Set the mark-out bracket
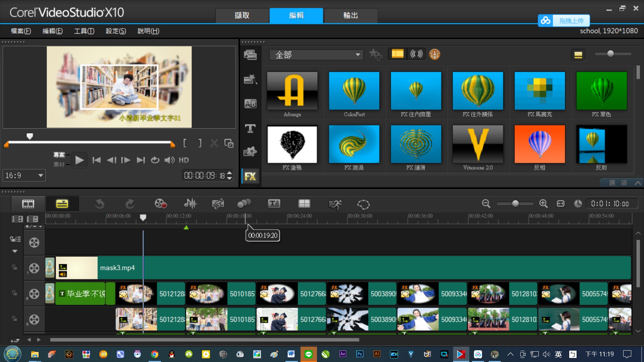Image resolution: width=644 pixels, height=362 pixels. [200, 143]
